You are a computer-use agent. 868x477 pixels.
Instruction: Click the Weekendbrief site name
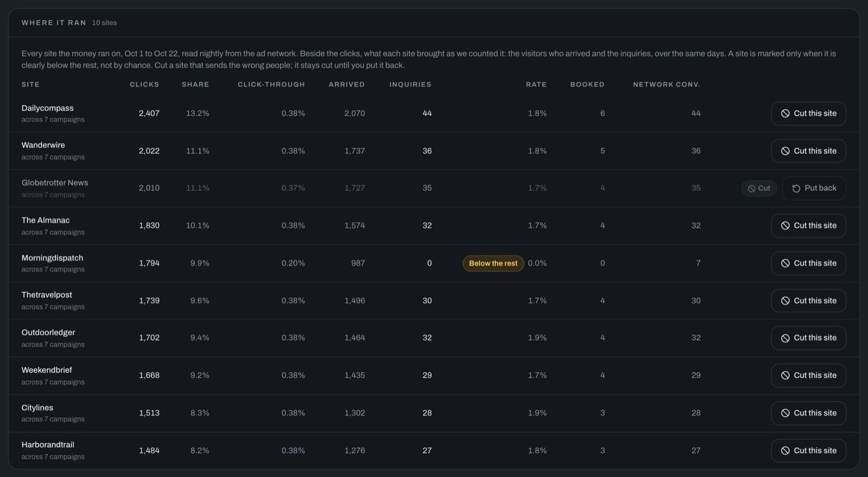pyautogui.click(x=47, y=370)
